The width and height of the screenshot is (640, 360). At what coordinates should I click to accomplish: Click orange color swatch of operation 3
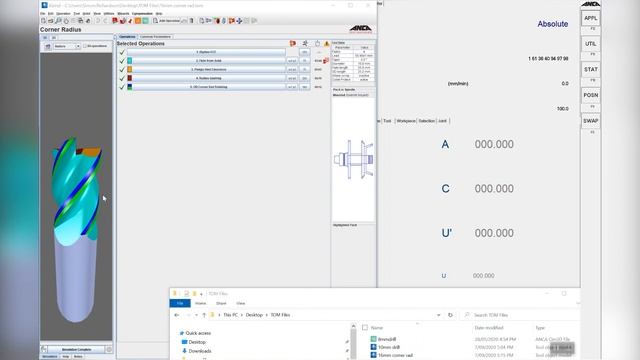129,69
